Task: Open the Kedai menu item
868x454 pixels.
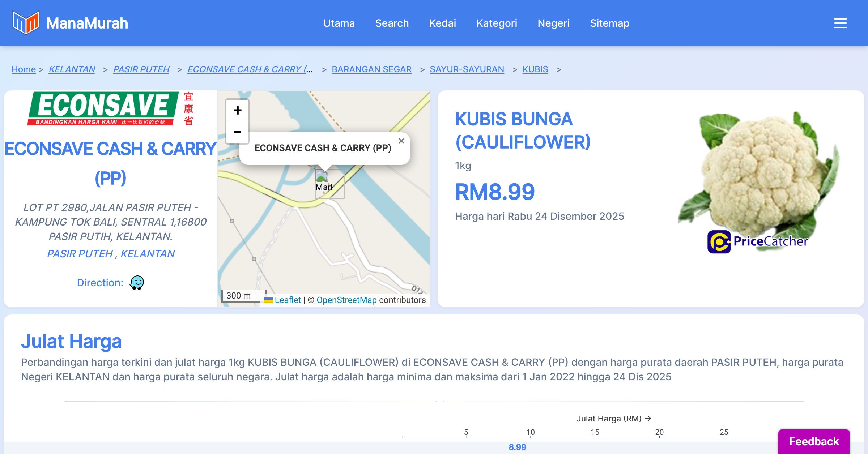Action: point(442,23)
